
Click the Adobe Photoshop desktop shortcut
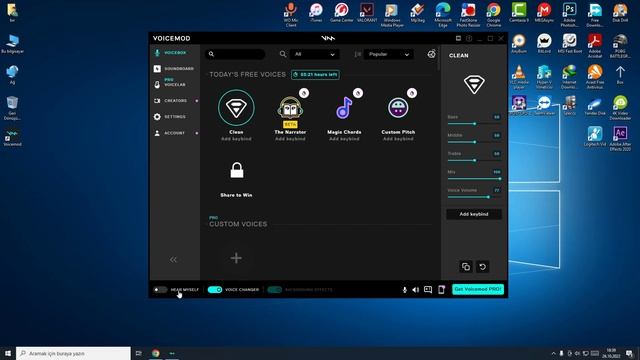pyautogui.click(x=569, y=15)
